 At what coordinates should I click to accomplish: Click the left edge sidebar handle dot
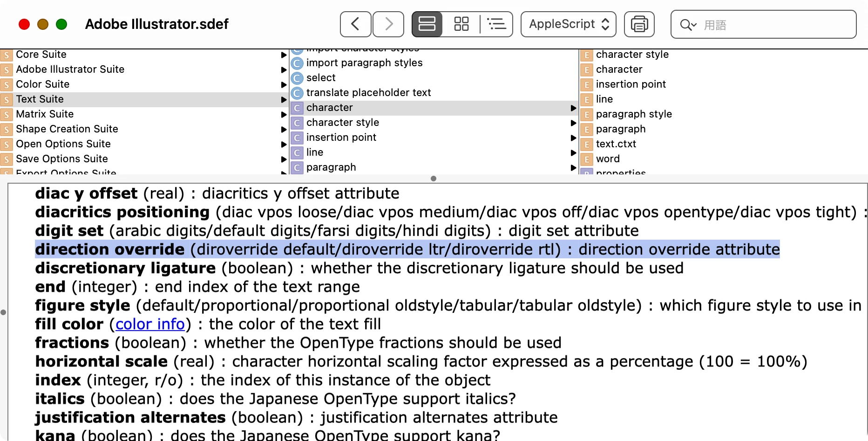[3, 312]
